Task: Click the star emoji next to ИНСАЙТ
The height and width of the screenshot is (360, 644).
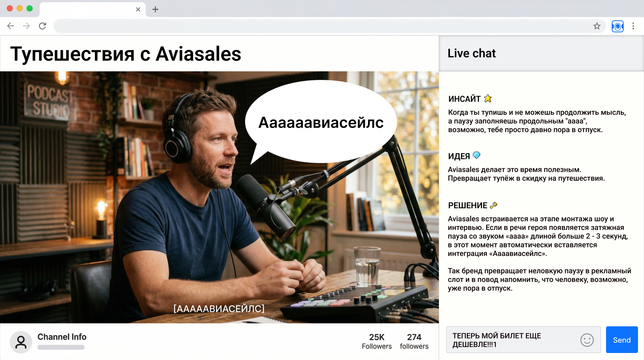Action: (488, 98)
